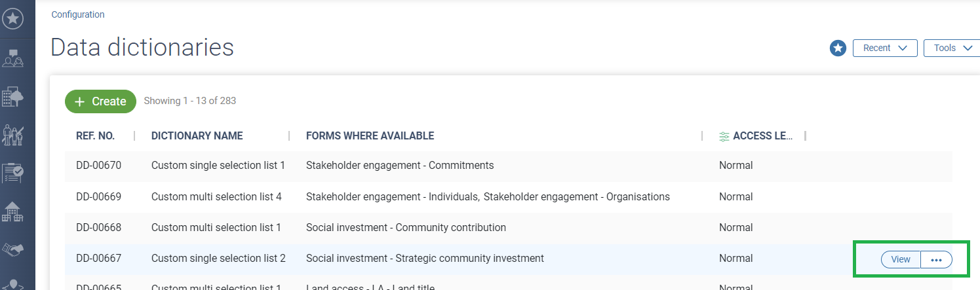Sort by DICTIONARY NAME column header
The height and width of the screenshot is (290, 980).
197,136
